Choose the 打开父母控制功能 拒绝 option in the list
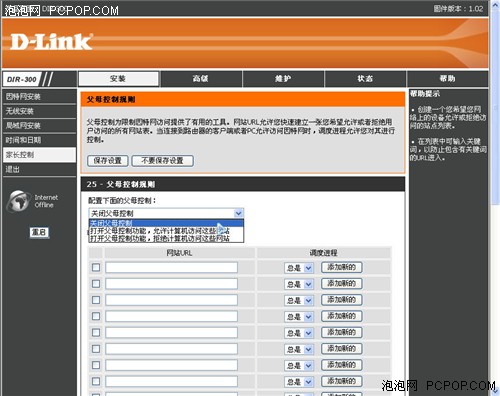This screenshot has height=396, width=500. tap(160, 238)
